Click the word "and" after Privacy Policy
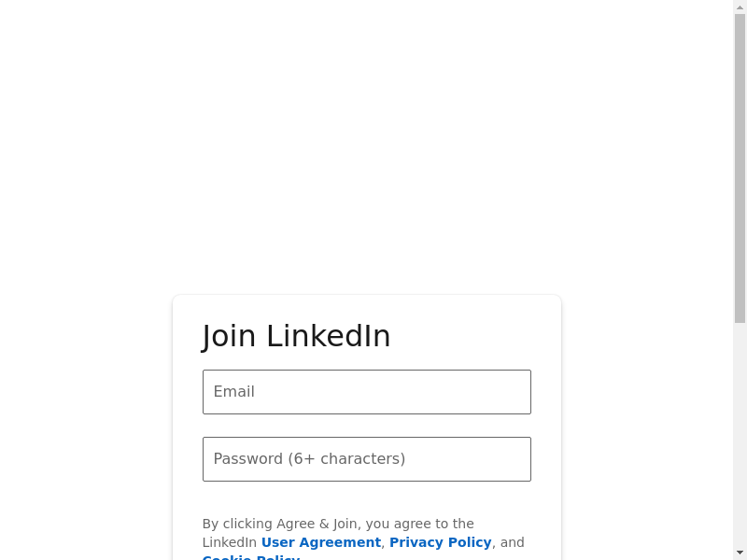This screenshot has height=560, width=747. tap(513, 542)
